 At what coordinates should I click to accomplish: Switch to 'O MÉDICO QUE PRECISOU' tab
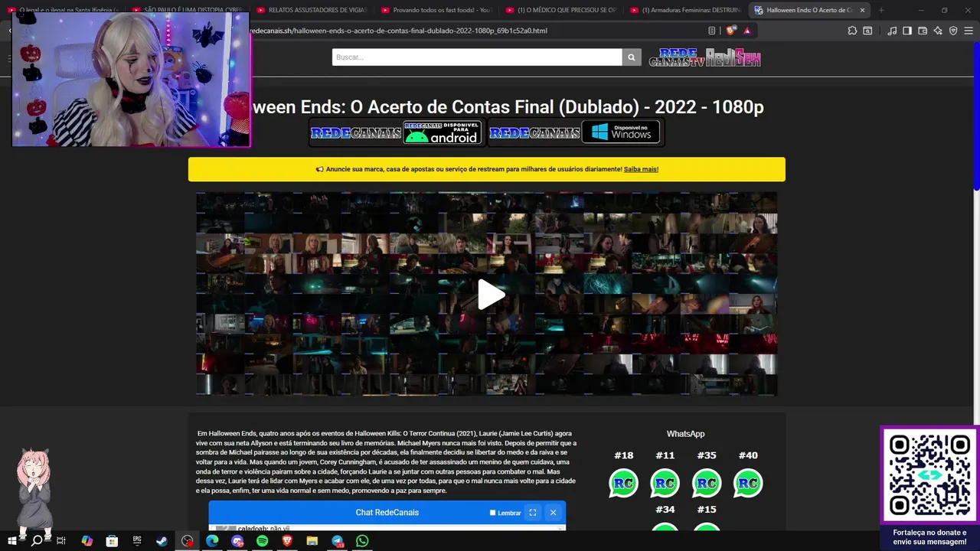[x=560, y=10]
